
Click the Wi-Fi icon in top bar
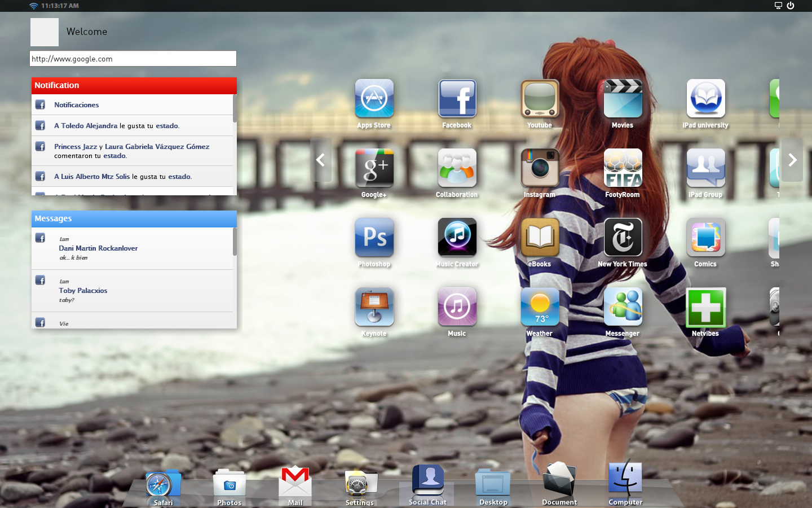[33, 6]
